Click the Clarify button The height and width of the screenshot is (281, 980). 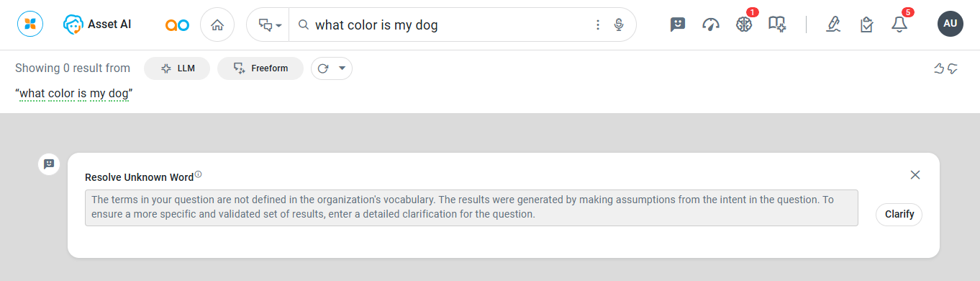899,214
